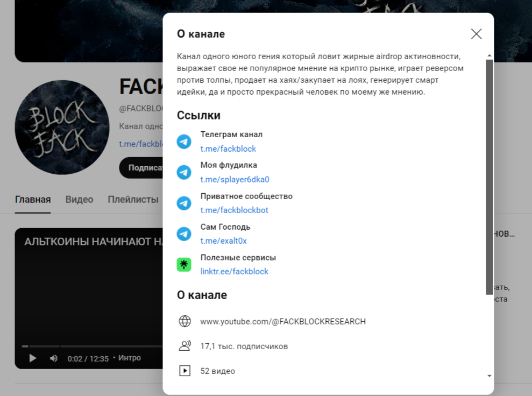Click Telegram icon next to Телеграм канал
The width and height of the screenshot is (532, 396).
[x=184, y=142]
